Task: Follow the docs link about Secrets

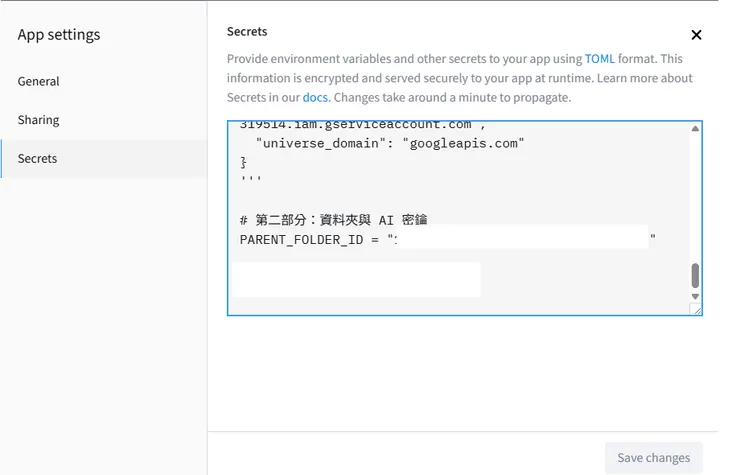Action: [x=315, y=97]
